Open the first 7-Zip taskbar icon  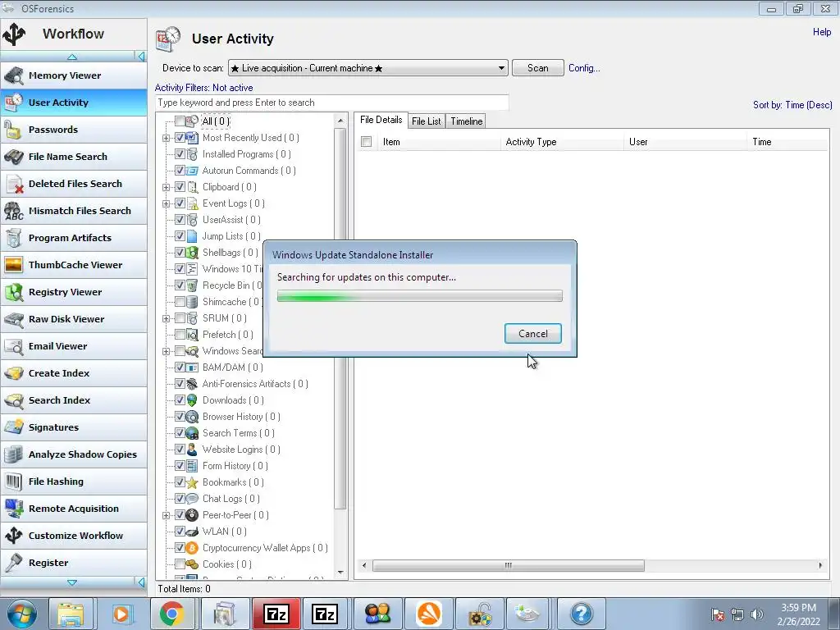[276, 614]
